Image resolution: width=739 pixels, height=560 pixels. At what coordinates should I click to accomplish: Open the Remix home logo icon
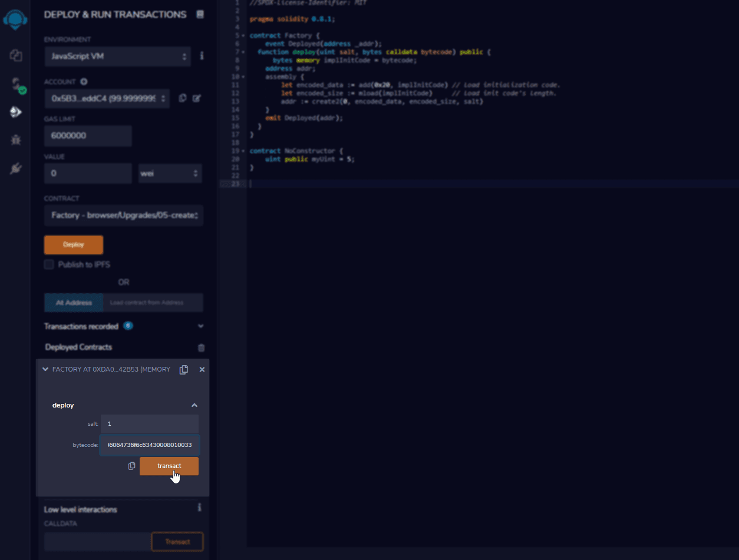[15, 19]
